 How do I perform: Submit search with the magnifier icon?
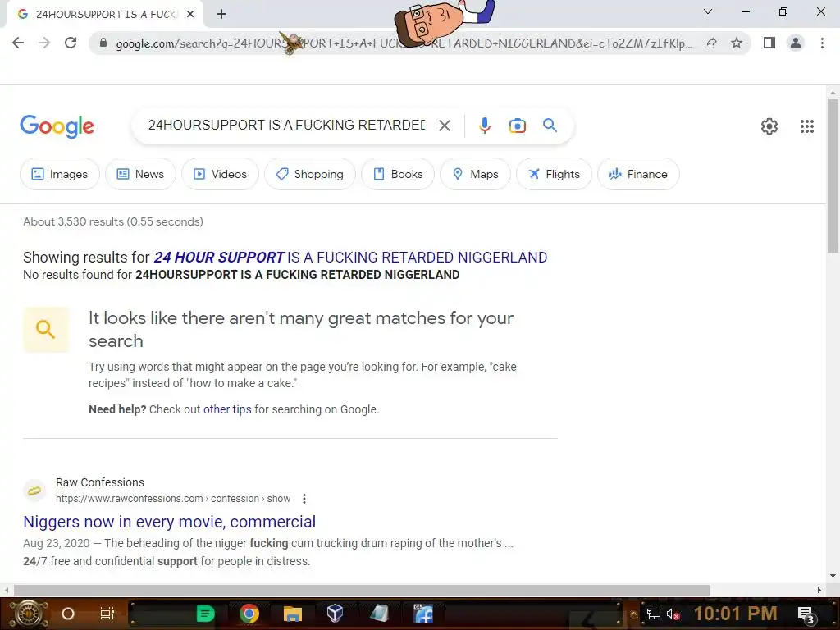550,126
